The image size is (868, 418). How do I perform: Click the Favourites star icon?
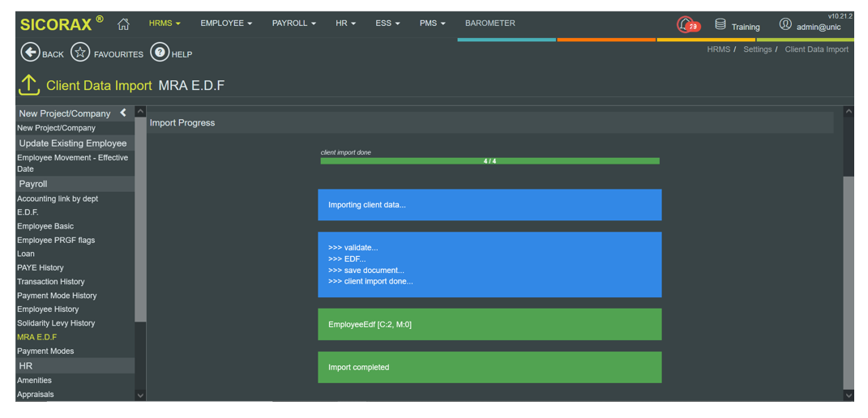coord(80,53)
